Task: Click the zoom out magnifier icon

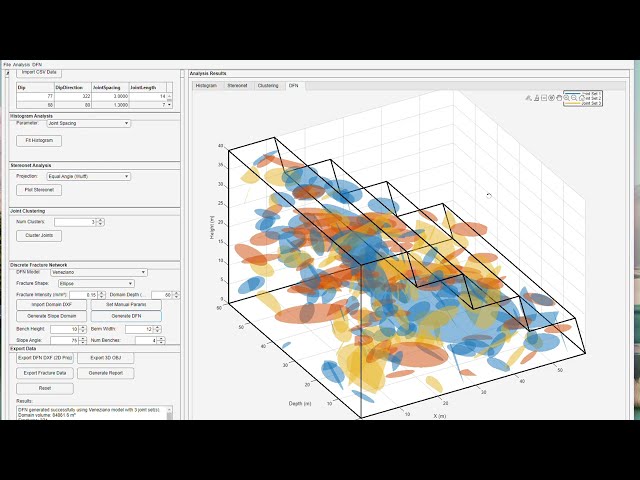Action: click(x=574, y=98)
